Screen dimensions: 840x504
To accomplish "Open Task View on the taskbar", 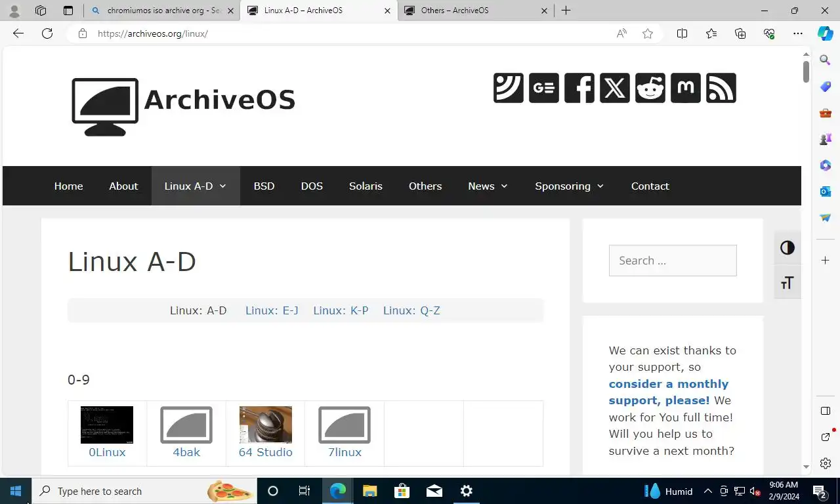I will (304, 491).
